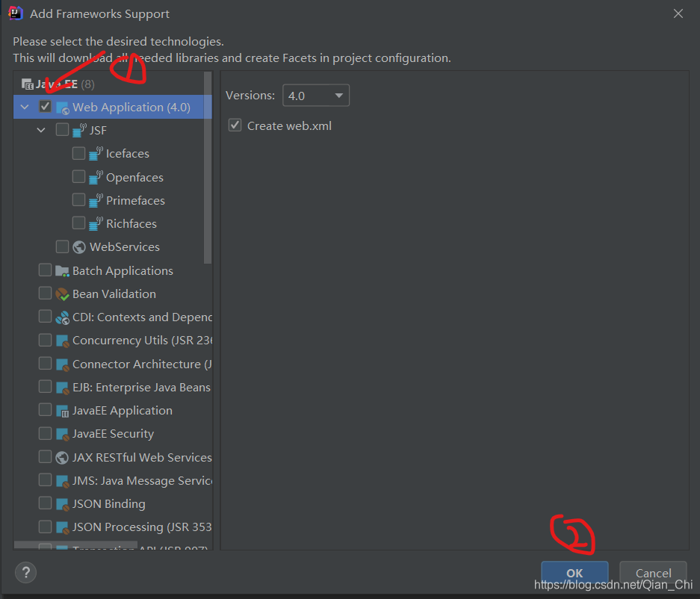The height and width of the screenshot is (599, 700).
Task: Click the JMS Java Message Service icon
Action: [63, 481]
